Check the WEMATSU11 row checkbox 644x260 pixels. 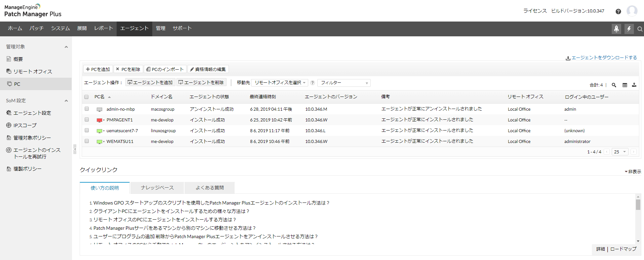(87, 141)
